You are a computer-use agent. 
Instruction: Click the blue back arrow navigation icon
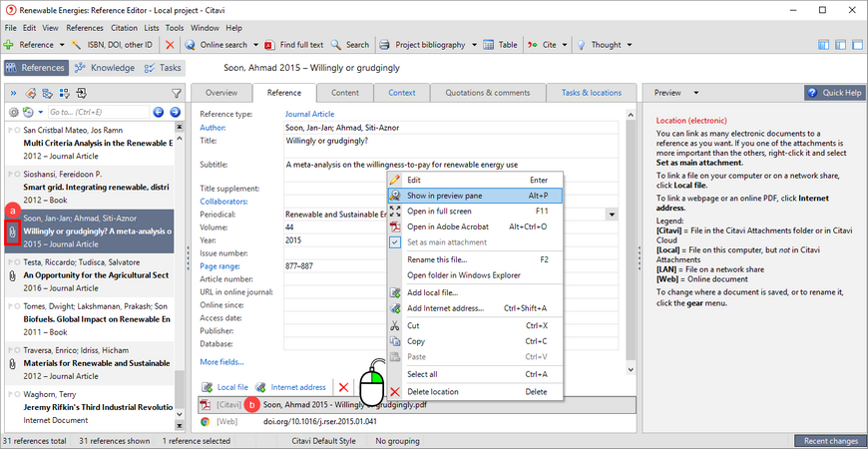tap(159, 113)
